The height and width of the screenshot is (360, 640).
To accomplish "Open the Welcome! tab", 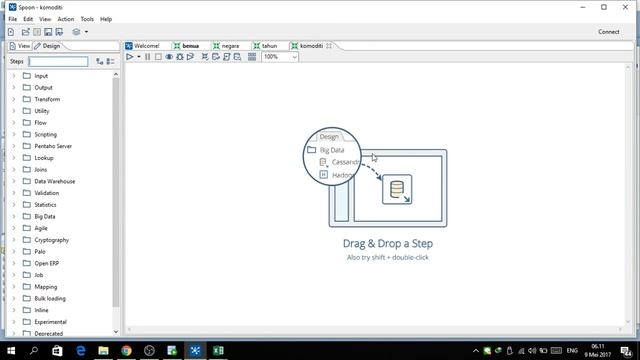I will pyautogui.click(x=142, y=46).
